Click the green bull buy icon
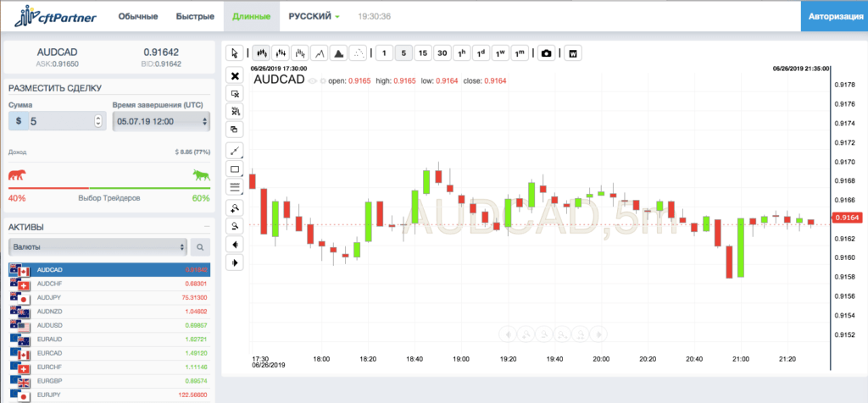 pos(201,175)
